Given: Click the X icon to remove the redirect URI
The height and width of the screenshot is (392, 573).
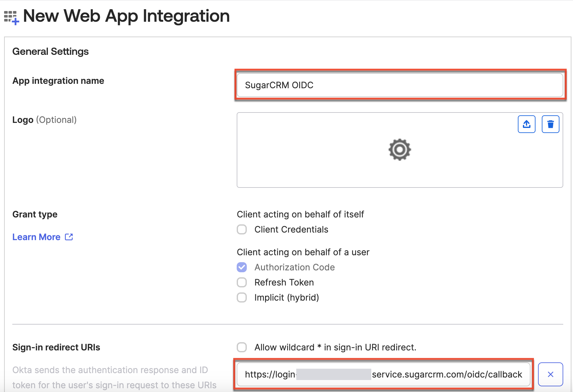Looking at the screenshot, I should [550, 374].
